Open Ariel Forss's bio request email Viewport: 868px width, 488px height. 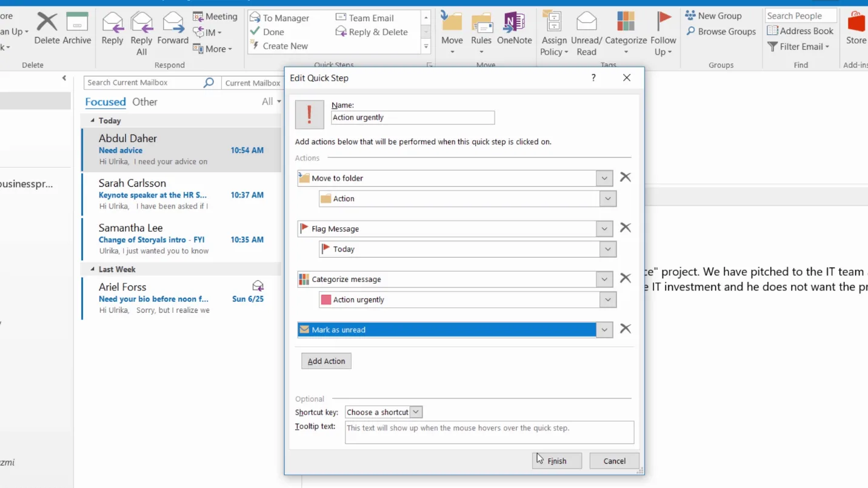point(181,298)
